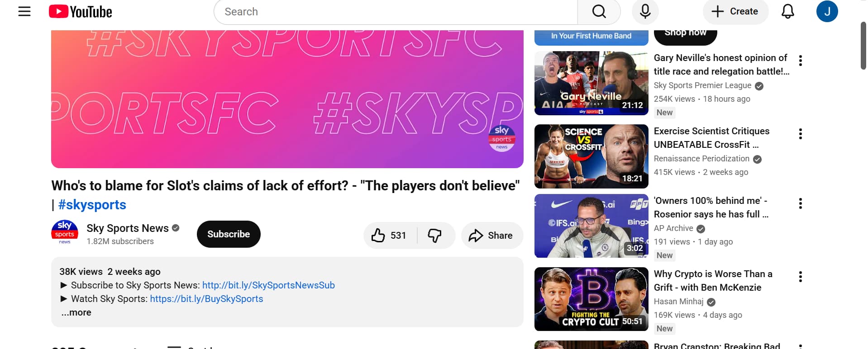Open the Create menu

[735, 11]
